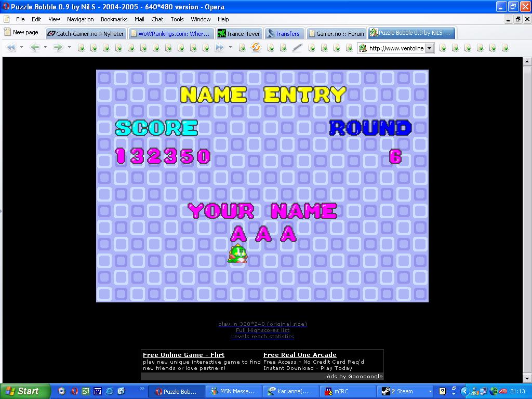
Task: Open Levels reach statistics link
Action: tap(262, 337)
